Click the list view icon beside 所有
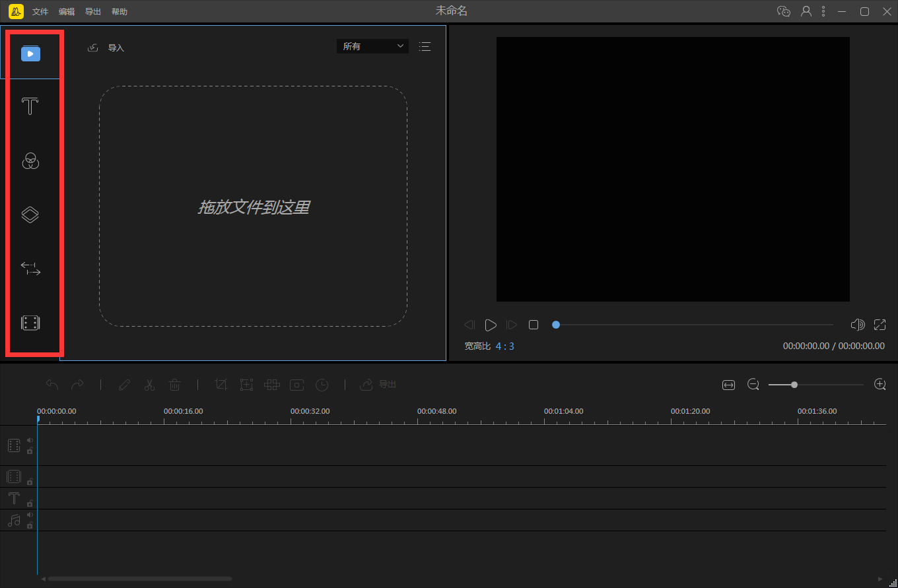Viewport: 898px width, 588px height. click(425, 46)
